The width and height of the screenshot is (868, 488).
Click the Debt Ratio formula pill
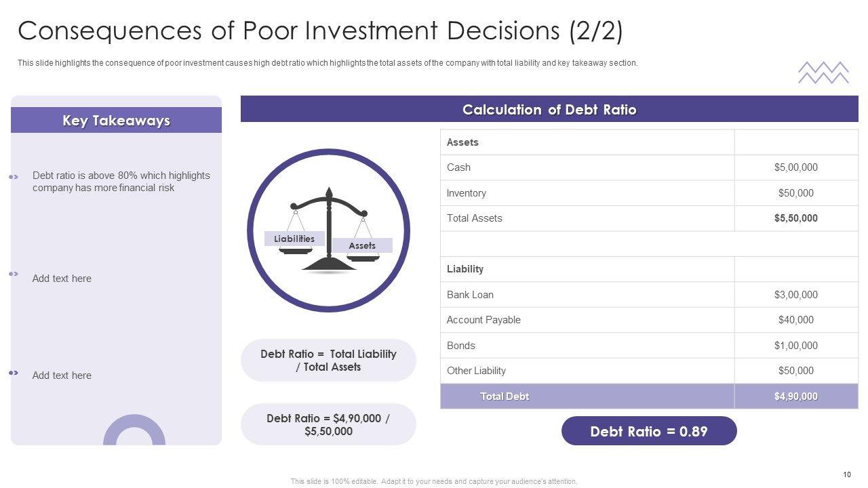click(328, 361)
